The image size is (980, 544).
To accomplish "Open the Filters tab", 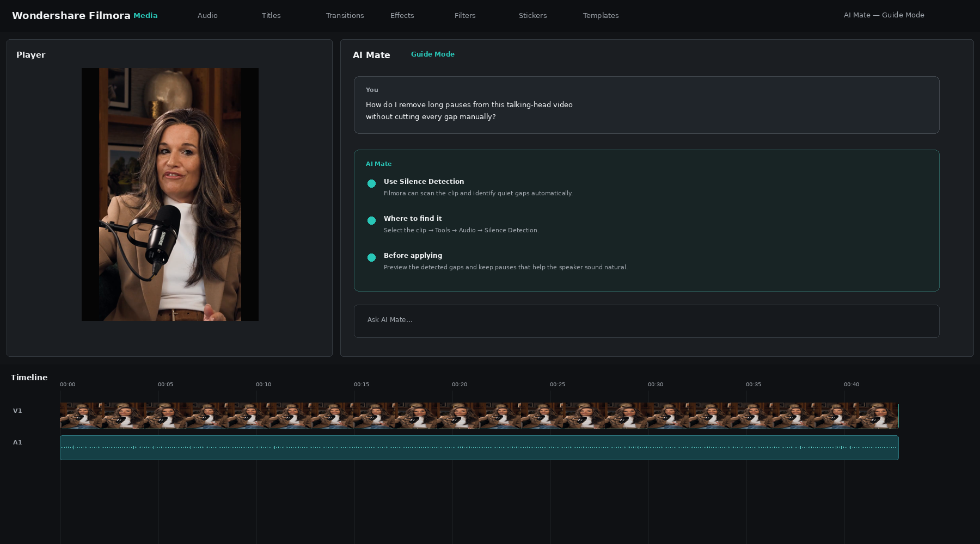I will 465,16.
